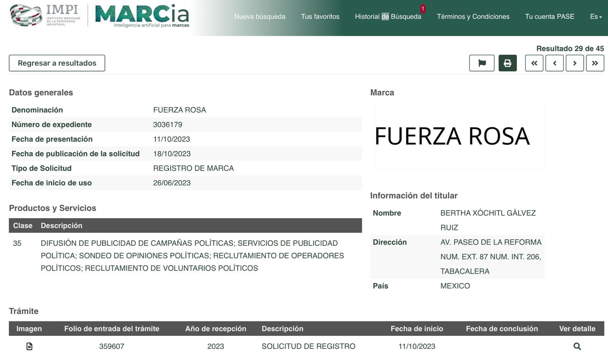608x364 pixels.
Task: Click the red notification badge
Action: [423, 9]
